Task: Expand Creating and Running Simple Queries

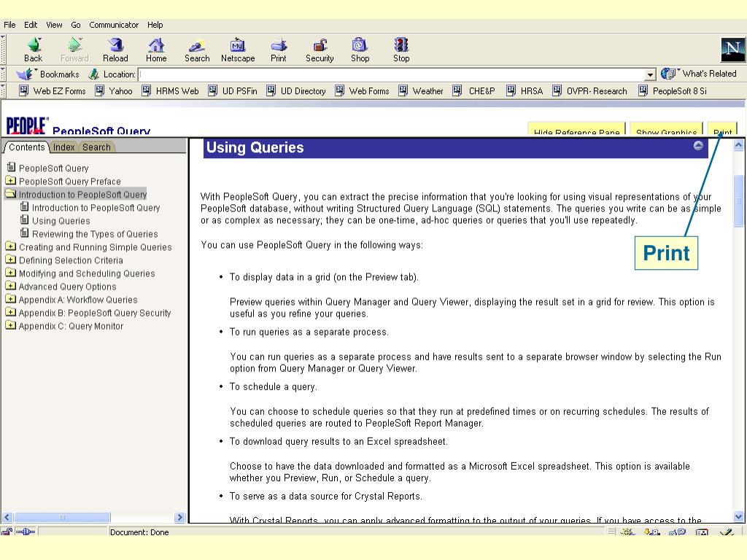Action: click(10, 246)
